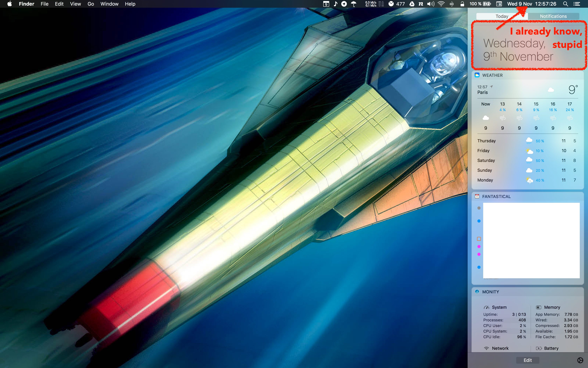Click the padlock menu bar icon
The width and height of the screenshot is (588, 368).
(462, 4)
